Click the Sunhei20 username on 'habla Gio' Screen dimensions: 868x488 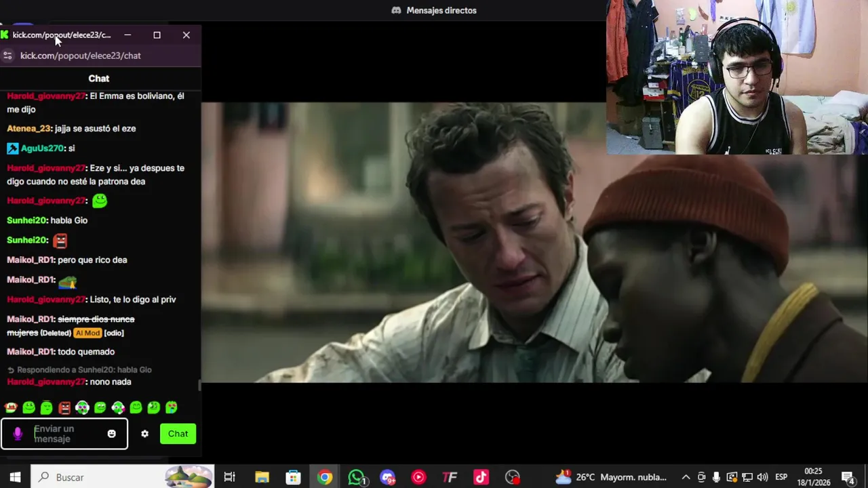(x=27, y=220)
